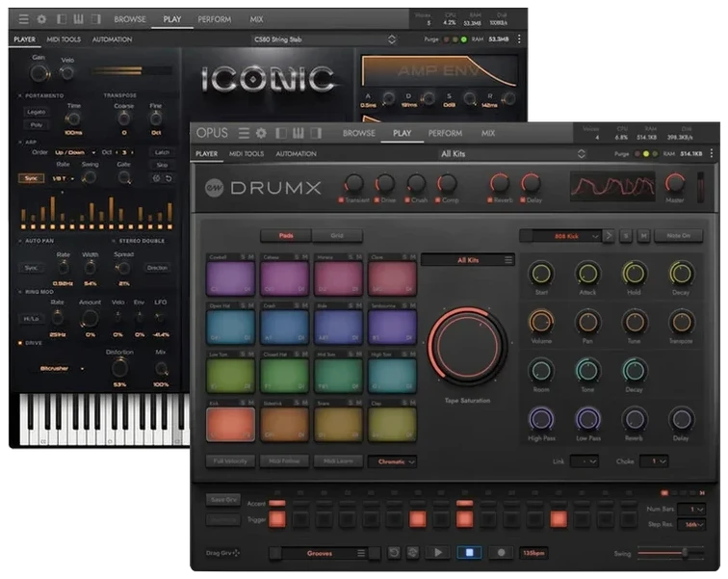The image size is (728, 579).
Task: Click the blue Stop button in the sequencer
Action: click(x=469, y=553)
